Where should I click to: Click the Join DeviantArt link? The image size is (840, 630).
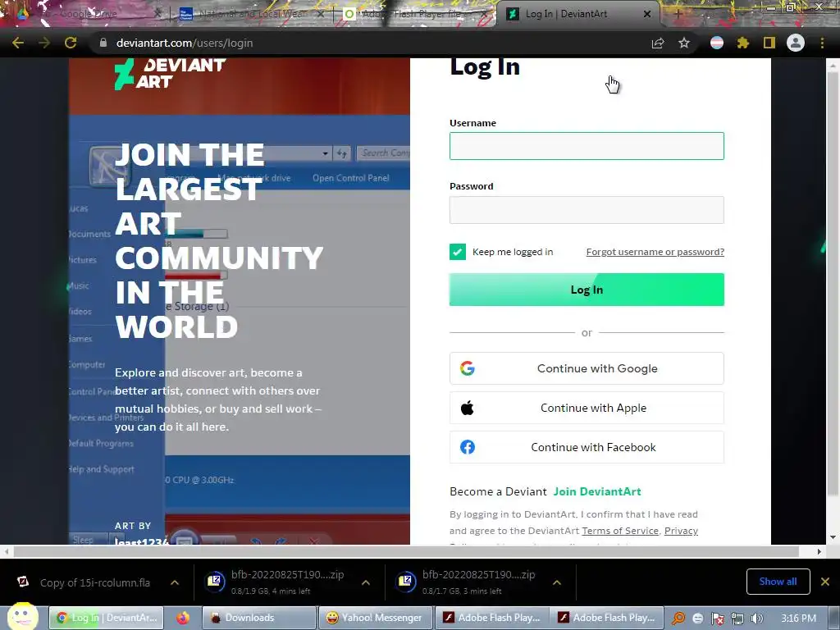tap(597, 491)
